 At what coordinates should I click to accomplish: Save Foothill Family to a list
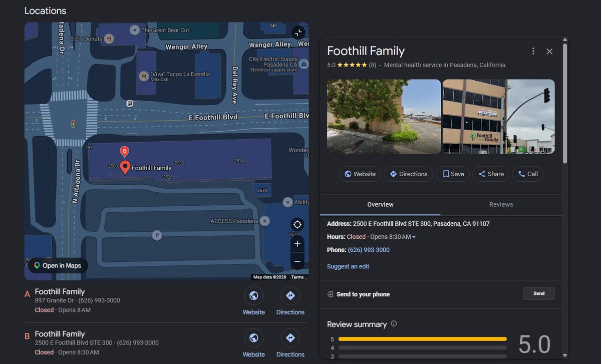pyautogui.click(x=453, y=174)
